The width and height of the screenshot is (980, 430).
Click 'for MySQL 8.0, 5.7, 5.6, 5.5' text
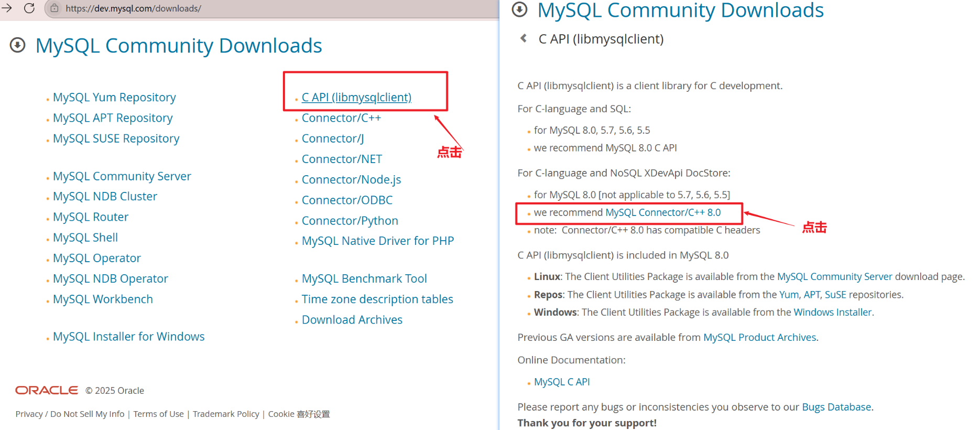(592, 130)
